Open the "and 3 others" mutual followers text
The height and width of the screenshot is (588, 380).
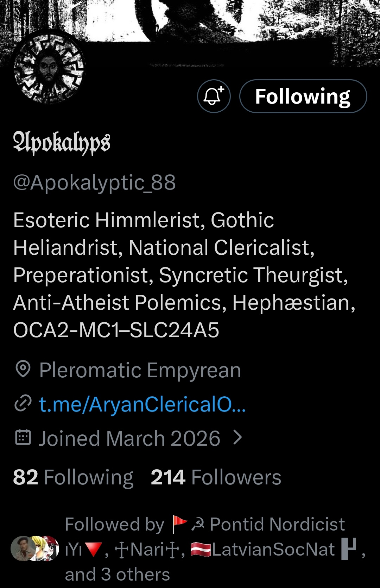pyautogui.click(x=118, y=575)
